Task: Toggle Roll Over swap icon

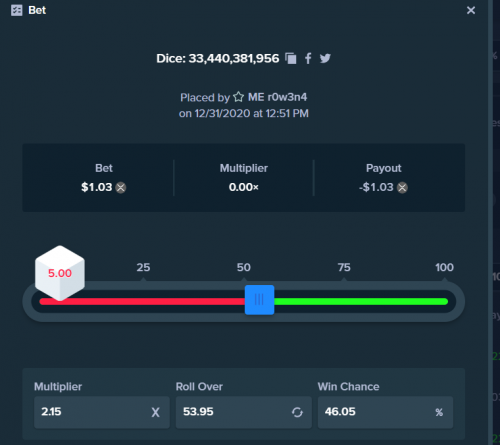Action: coord(297,412)
